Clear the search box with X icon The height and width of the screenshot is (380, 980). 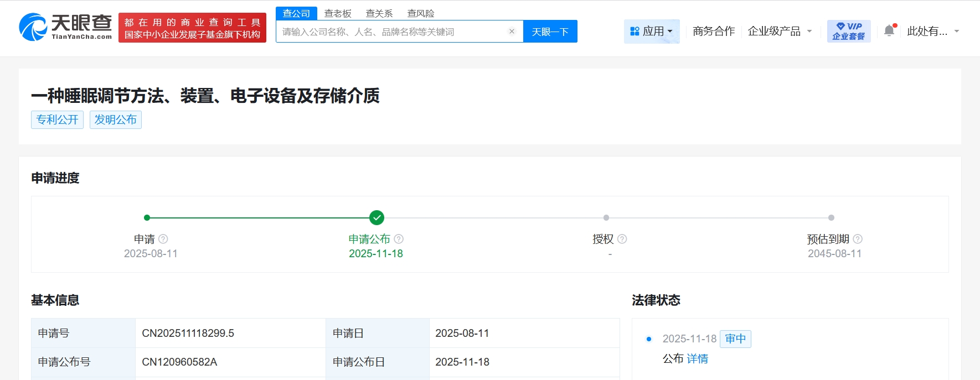(512, 32)
